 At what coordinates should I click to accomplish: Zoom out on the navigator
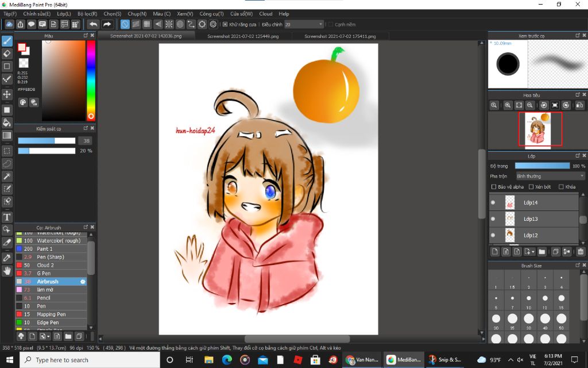tap(529, 106)
